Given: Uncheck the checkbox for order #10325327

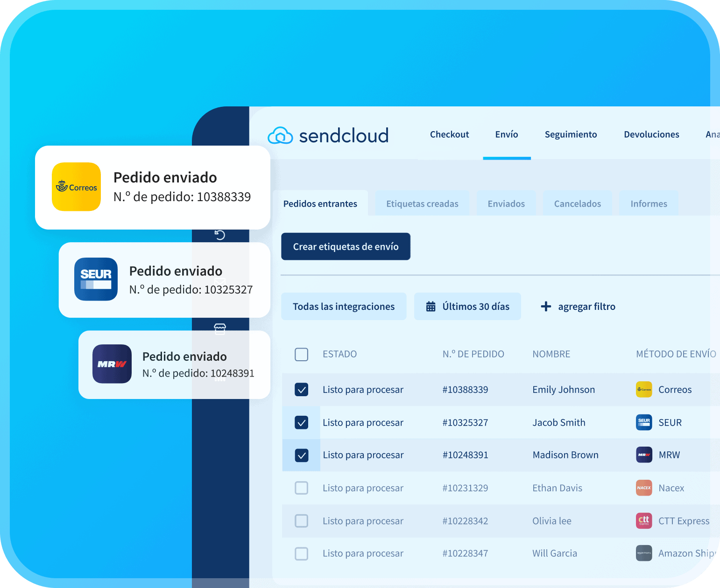Looking at the screenshot, I should point(302,422).
